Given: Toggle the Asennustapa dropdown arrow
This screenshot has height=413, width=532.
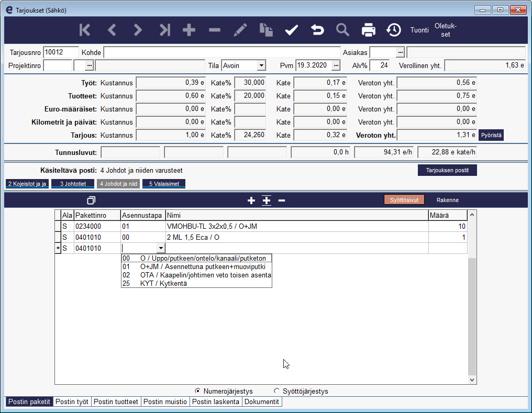Looking at the screenshot, I should point(161,248).
